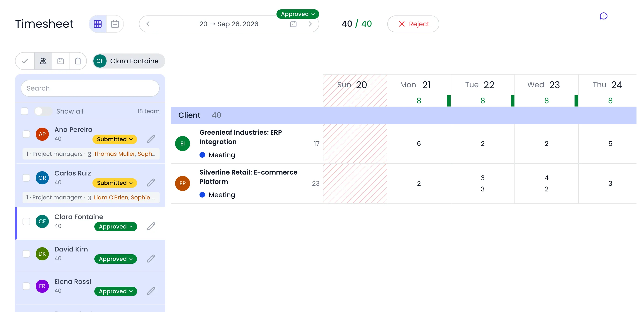Open the comments chat bubble icon
The height and width of the screenshot is (312, 644).
point(603,16)
